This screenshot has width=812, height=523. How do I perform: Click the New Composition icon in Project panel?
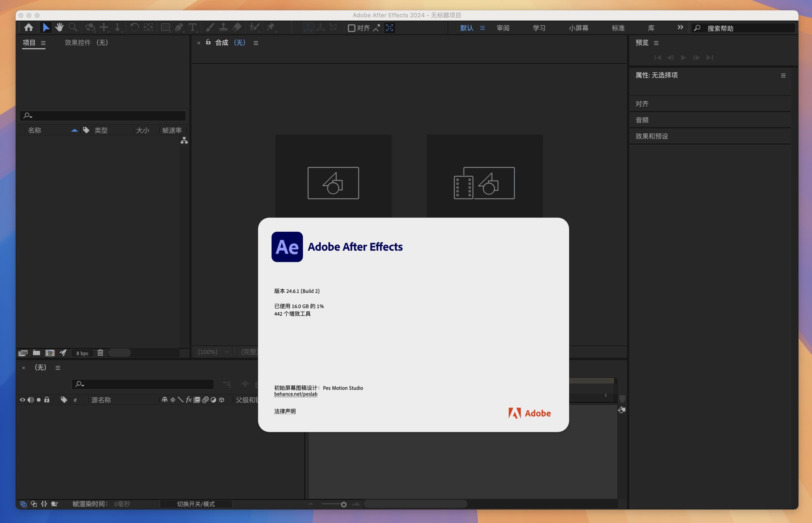(x=50, y=353)
